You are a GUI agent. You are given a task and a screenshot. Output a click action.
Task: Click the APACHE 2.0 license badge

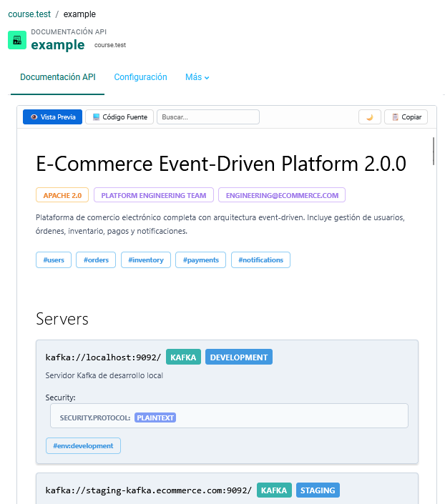(62, 195)
